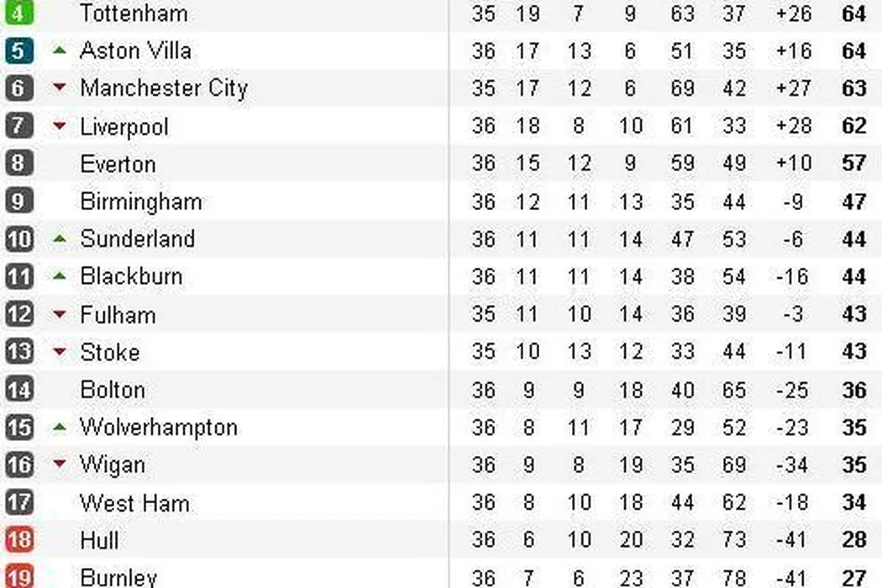Select the Blackburn team name

pyautogui.click(x=131, y=276)
